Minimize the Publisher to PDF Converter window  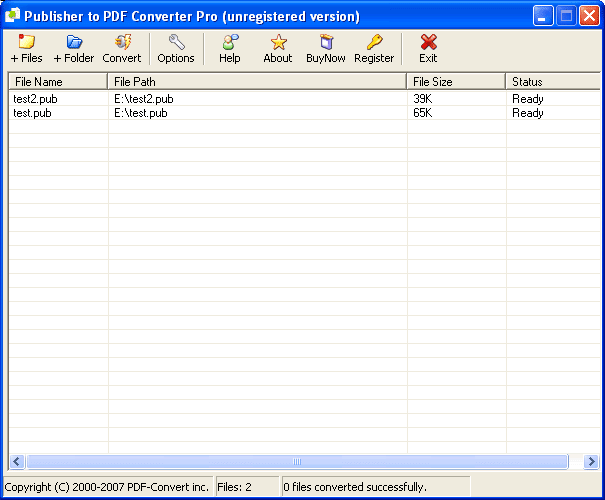(x=543, y=16)
